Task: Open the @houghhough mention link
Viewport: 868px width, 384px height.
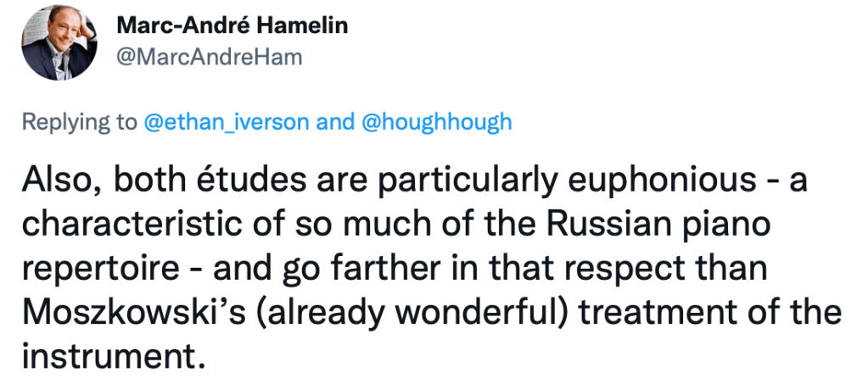Action: click(437, 122)
